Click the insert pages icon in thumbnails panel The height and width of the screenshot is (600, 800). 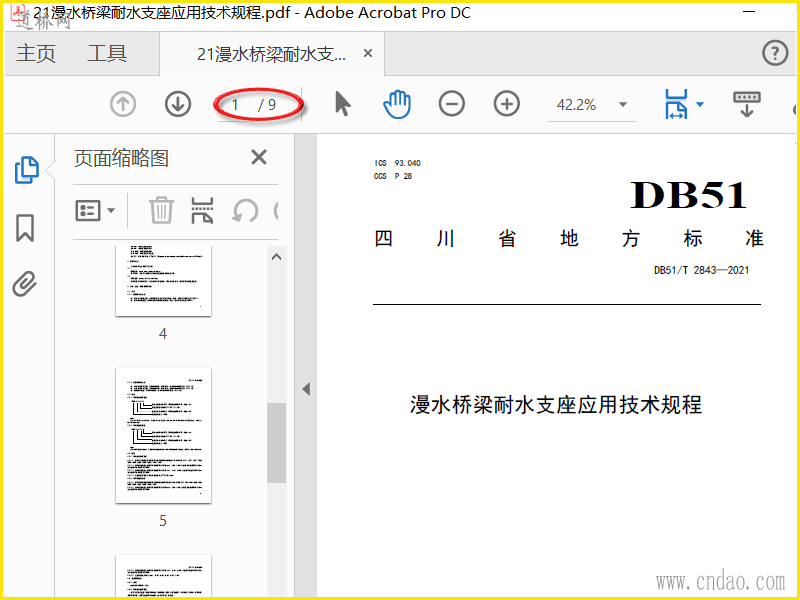(x=202, y=210)
